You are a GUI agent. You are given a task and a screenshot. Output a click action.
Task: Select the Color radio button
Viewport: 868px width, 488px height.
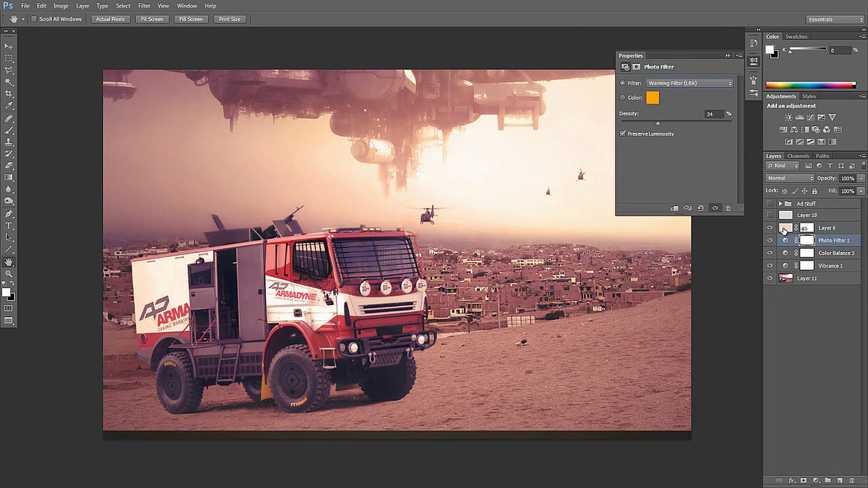[623, 98]
